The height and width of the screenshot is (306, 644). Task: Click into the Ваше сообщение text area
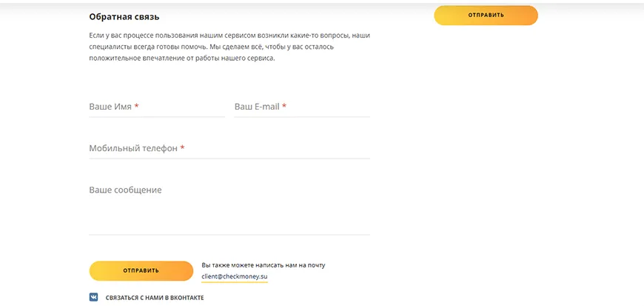(229, 207)
